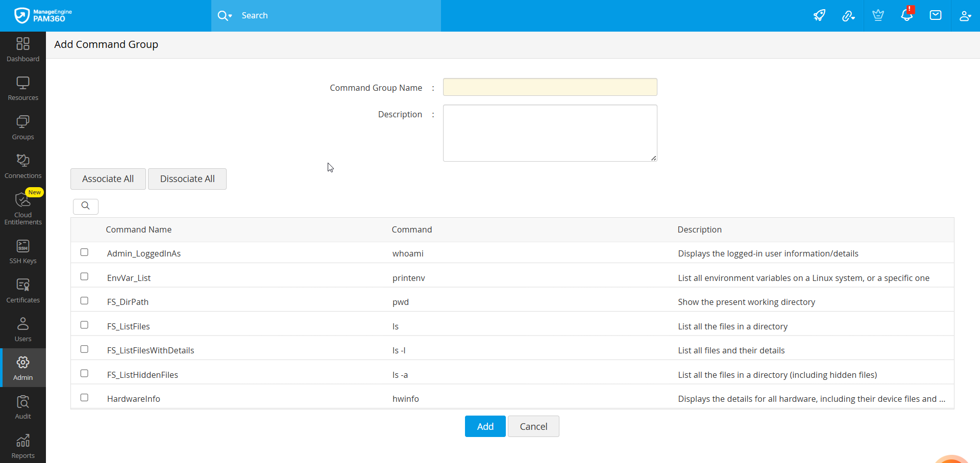Focus the Command Group Name field

(550, 87)
